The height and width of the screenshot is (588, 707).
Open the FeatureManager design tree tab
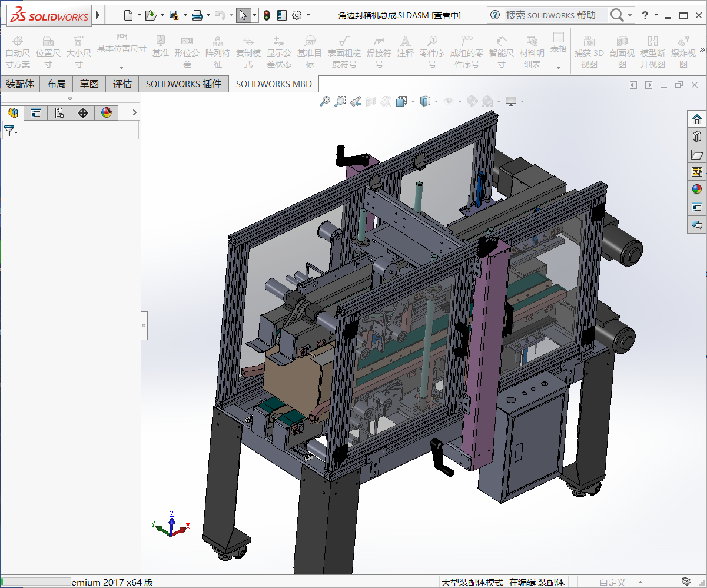[12, 113]
